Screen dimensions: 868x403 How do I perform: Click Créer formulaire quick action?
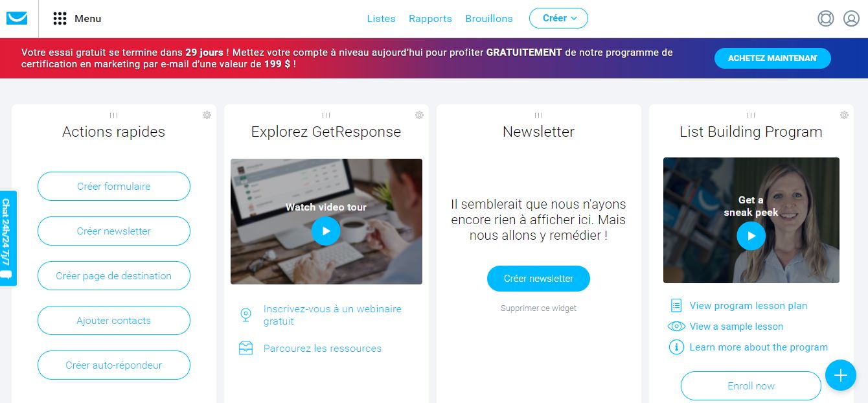114,186
